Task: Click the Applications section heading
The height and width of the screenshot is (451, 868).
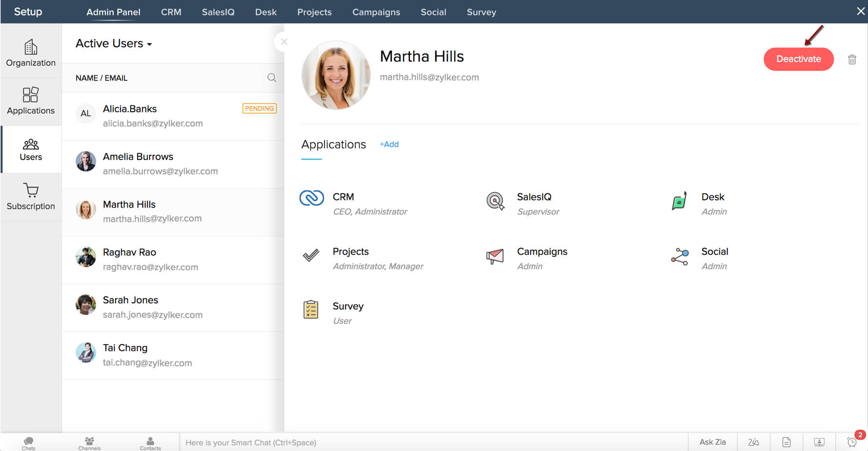Action: click(x=334, y=144)
